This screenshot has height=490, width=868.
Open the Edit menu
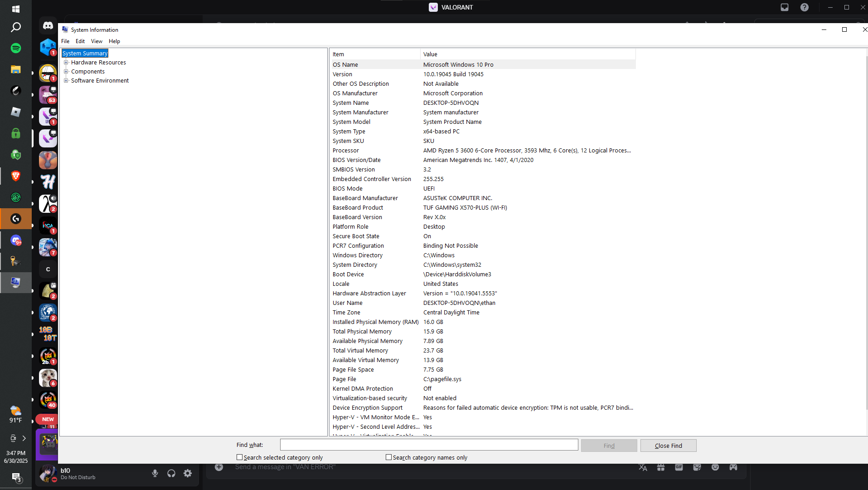click(x=80, y=41)
